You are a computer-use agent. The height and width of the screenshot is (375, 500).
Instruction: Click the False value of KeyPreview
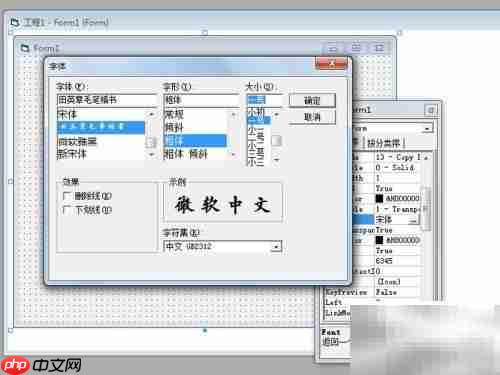point(387,292)
